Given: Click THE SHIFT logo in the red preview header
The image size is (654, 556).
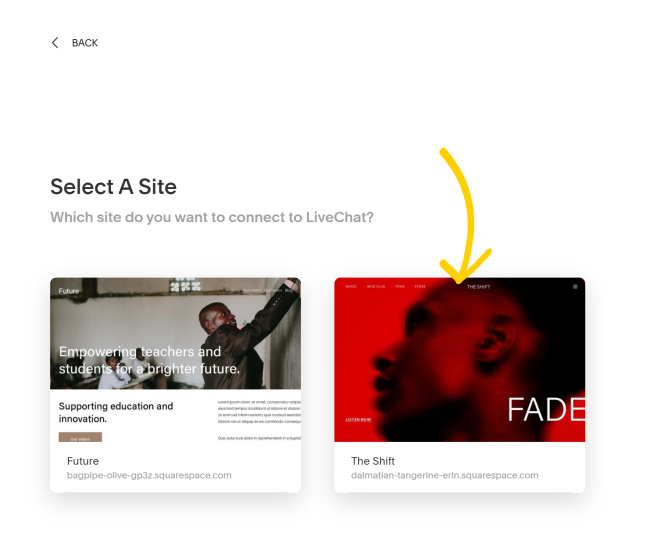Looking at the screenshot, I should [478, 287].
